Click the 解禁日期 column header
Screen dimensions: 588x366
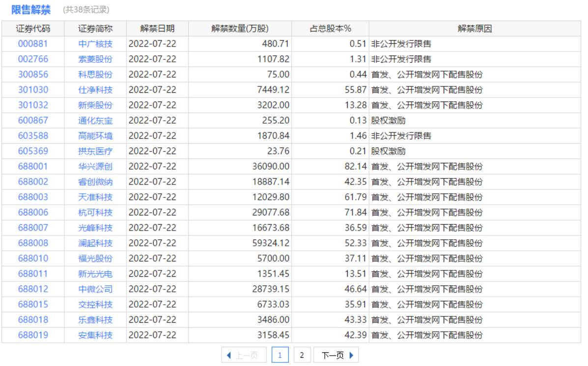click(x=157, y=28)
